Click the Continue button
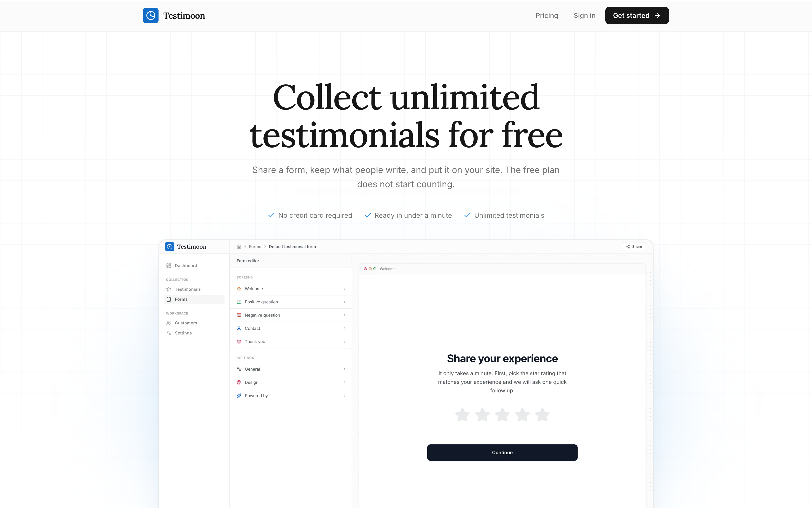Screen dimensions: 812x508 point(502,453)
